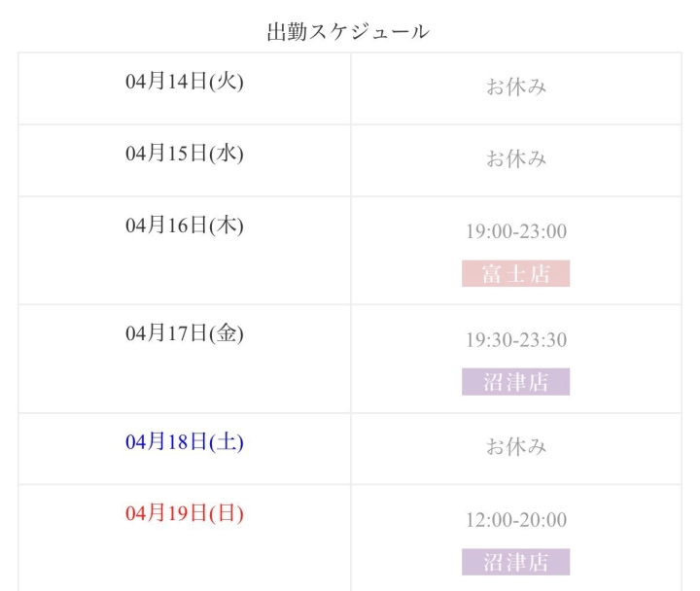Click お休み for 04月18日

pos(515,447)
